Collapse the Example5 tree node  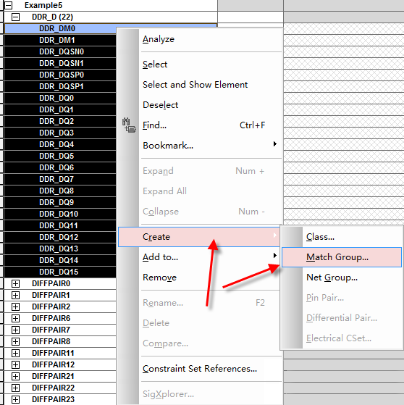click(x=8, y=5)
